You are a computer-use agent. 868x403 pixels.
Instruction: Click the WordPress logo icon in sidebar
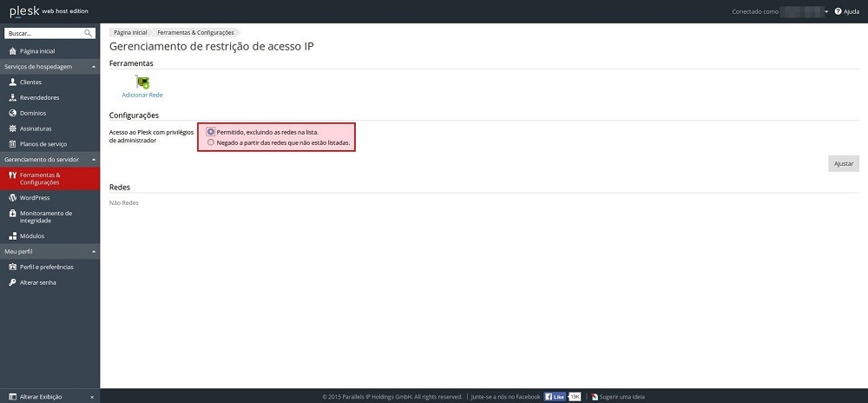12,197
